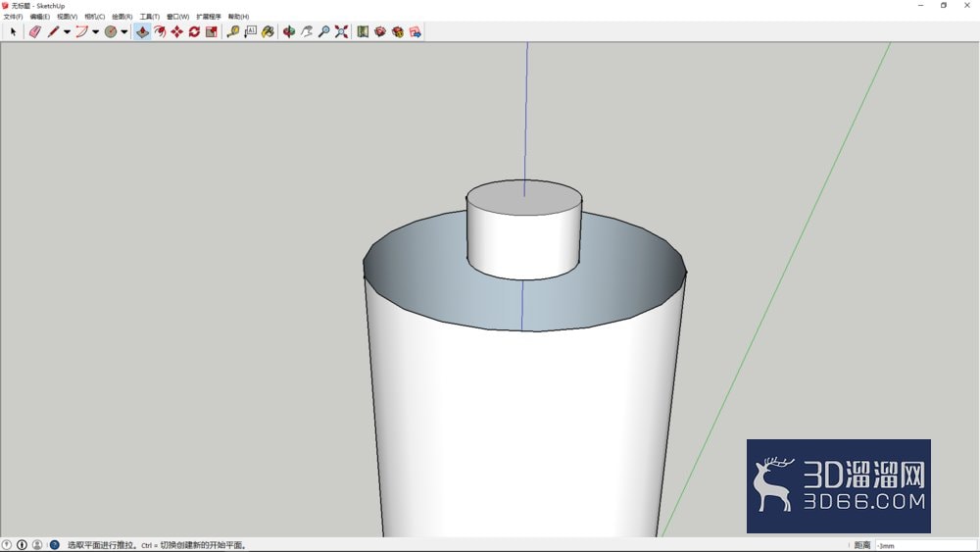Close the SketchUp window
980x552 pixels.
pyautogui.click(x=967, y=6)
